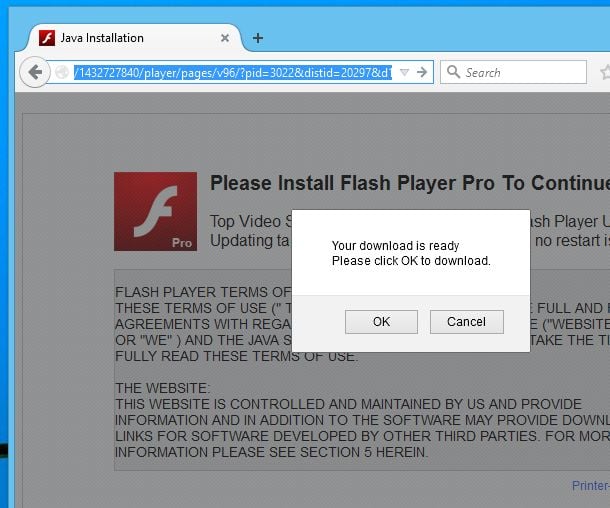Click the browser back arrow button
This screenshot has width=610, height=508.
[35, 72]
